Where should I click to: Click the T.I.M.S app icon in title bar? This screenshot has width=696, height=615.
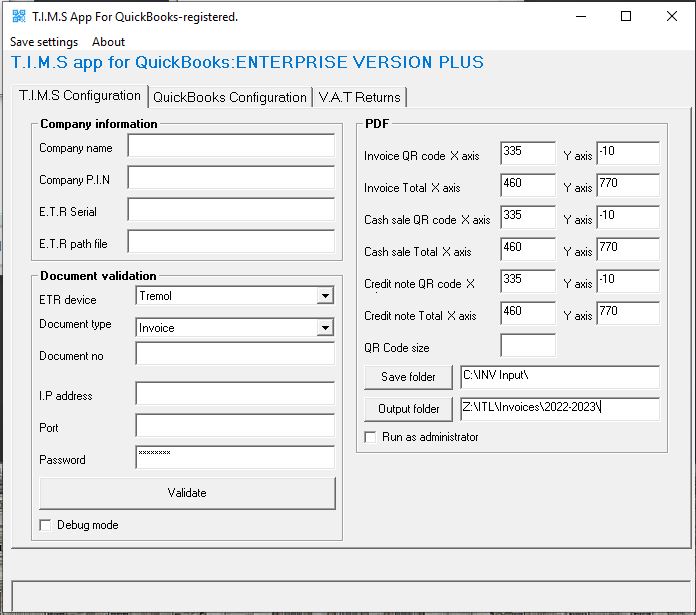[18, 16]
